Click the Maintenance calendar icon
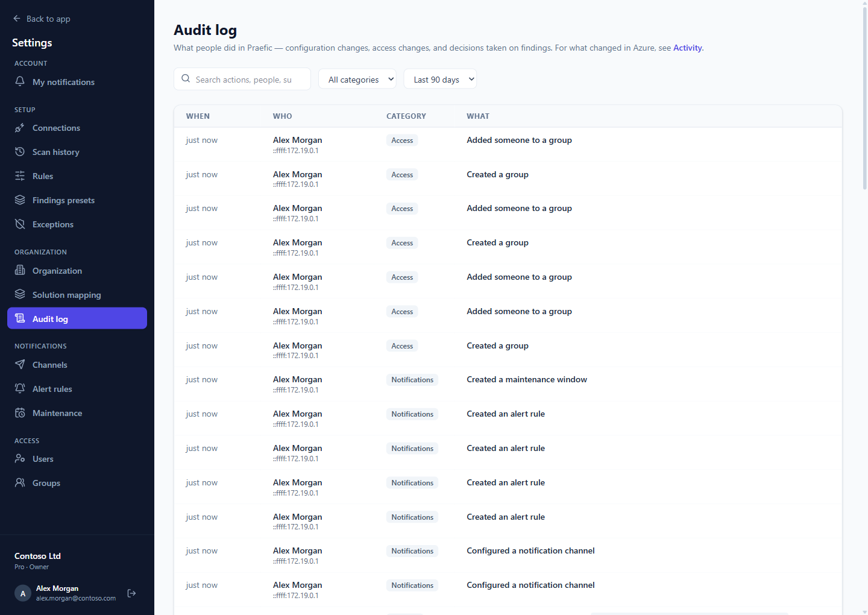 pos(20,412)
